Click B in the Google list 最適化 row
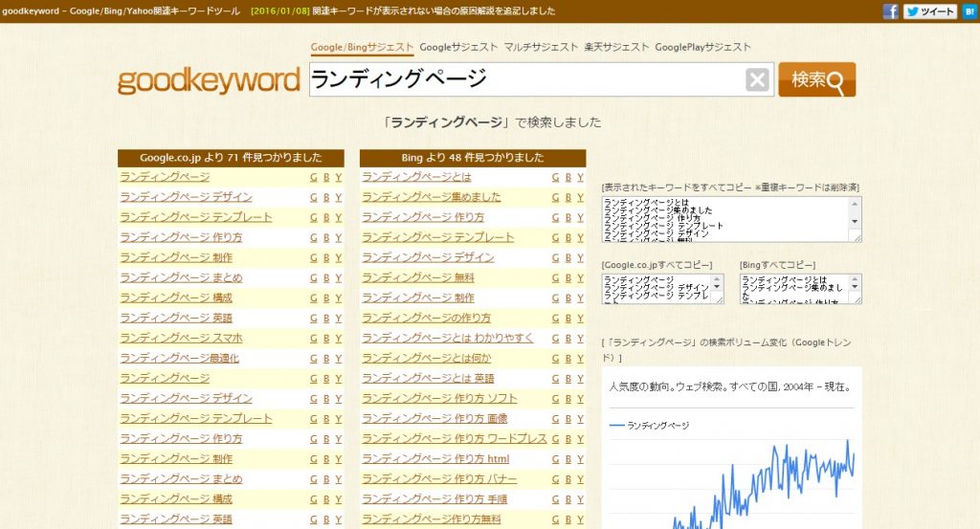 326,359
